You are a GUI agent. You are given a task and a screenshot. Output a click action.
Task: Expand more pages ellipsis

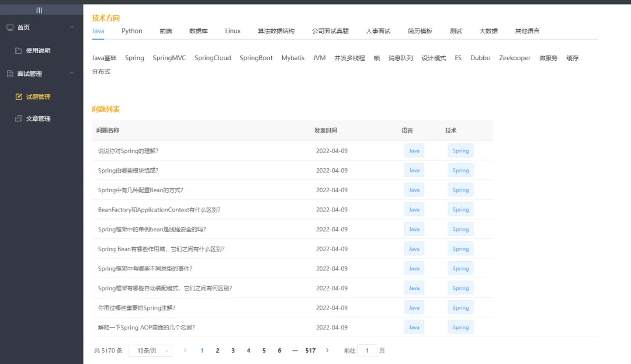coord(295,351)
